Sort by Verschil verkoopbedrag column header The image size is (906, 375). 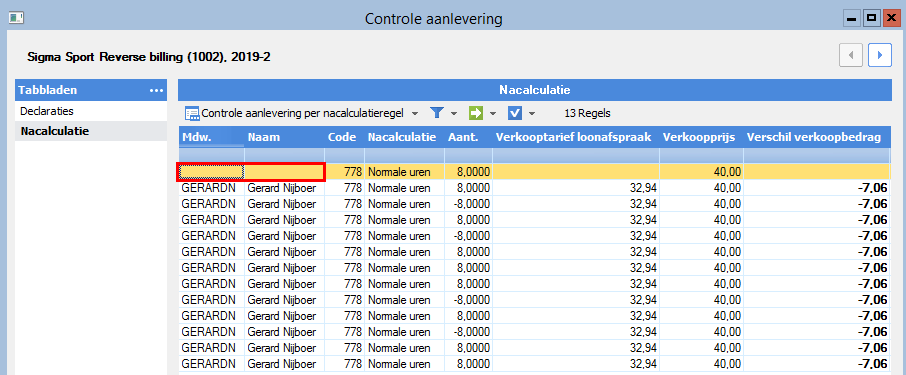[816, 138]
